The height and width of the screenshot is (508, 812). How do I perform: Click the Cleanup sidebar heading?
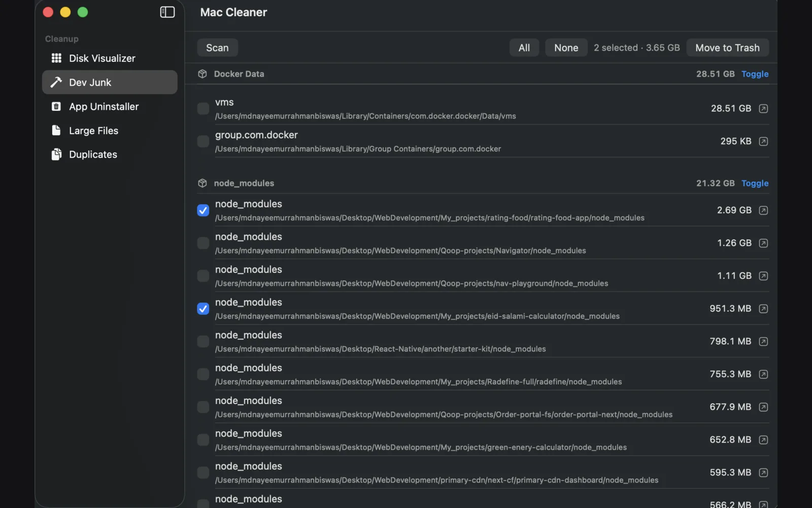click(62, 39)
